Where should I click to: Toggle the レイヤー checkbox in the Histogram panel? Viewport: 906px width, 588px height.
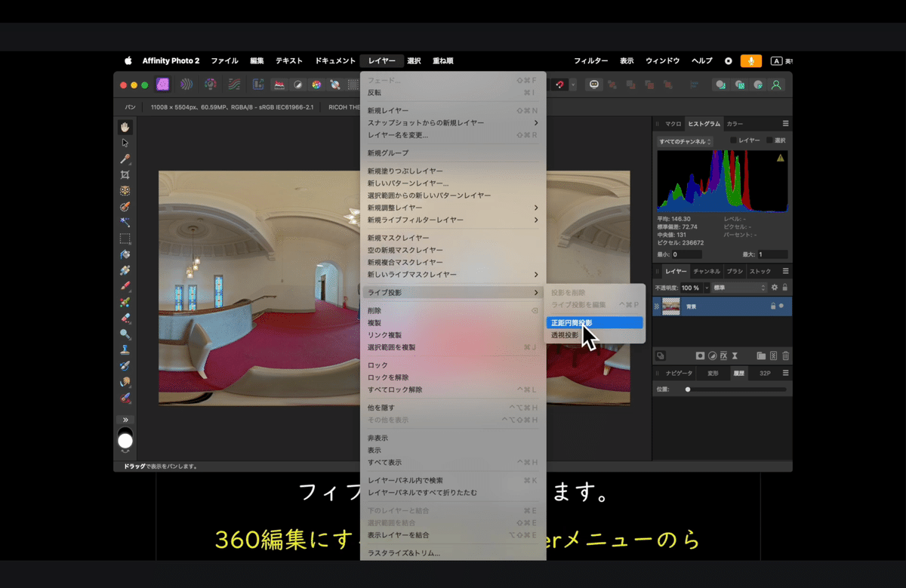coord(733,140)
